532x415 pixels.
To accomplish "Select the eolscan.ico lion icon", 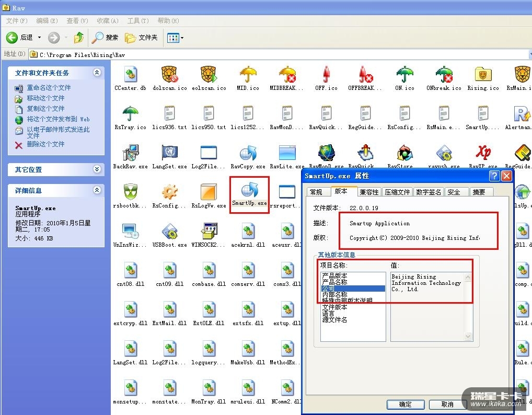I will coord(209,74).
